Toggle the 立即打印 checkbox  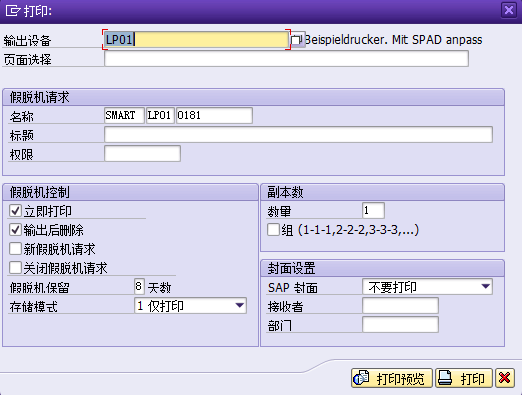tap(15, 211)
